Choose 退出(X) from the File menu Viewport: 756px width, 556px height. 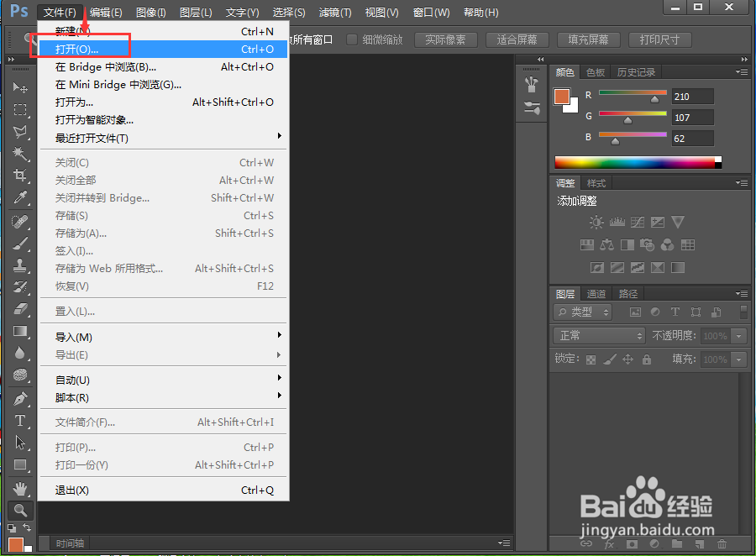tap(164, 490)
